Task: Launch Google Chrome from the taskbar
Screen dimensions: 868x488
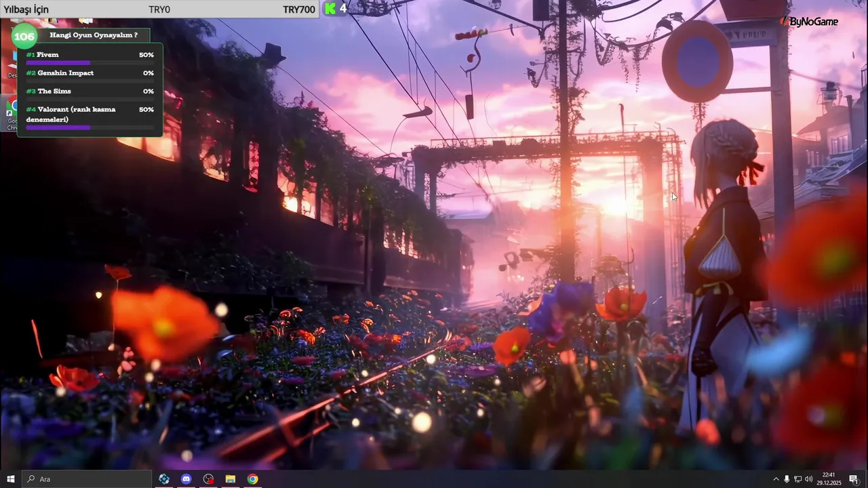Action: [252, 479]
